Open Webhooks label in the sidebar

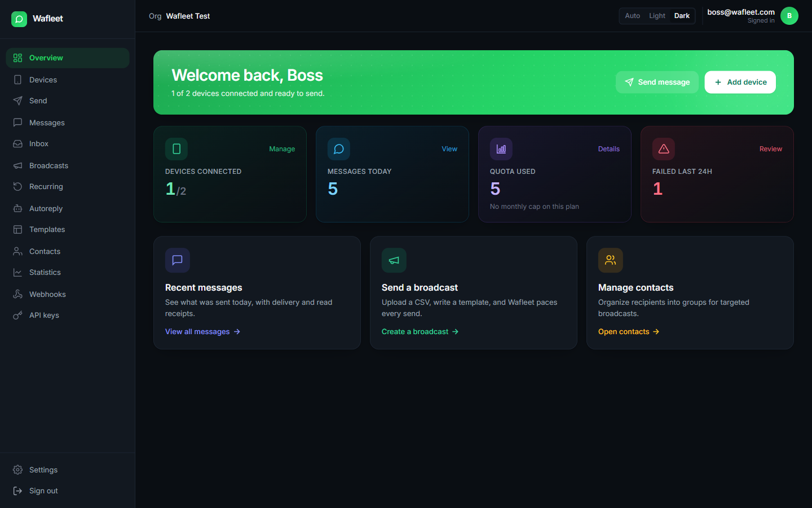pyautogui.click(x=47, y=295)
